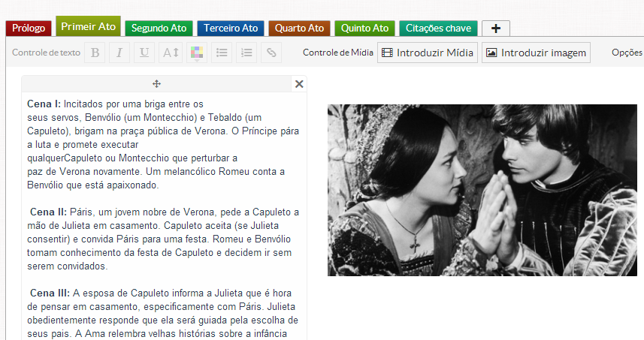Go to the Terceiro Ato tab
Viewport: 644px width, 340px height.
click(231, 29)
